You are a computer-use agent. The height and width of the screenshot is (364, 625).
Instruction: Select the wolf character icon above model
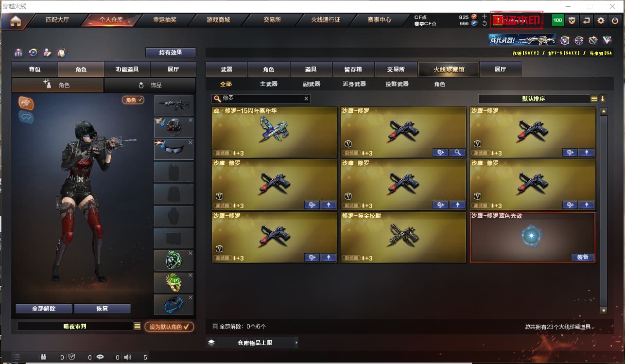[26, 103]
